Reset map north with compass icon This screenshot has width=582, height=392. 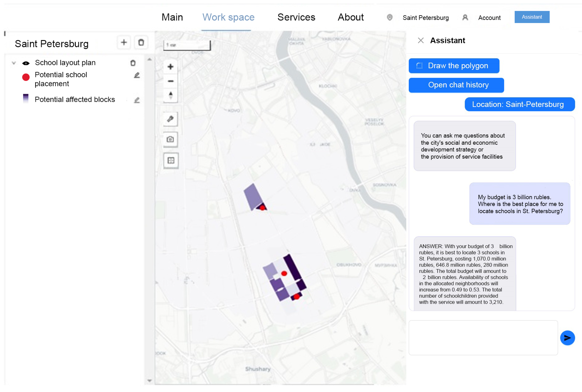coord(171,95)
